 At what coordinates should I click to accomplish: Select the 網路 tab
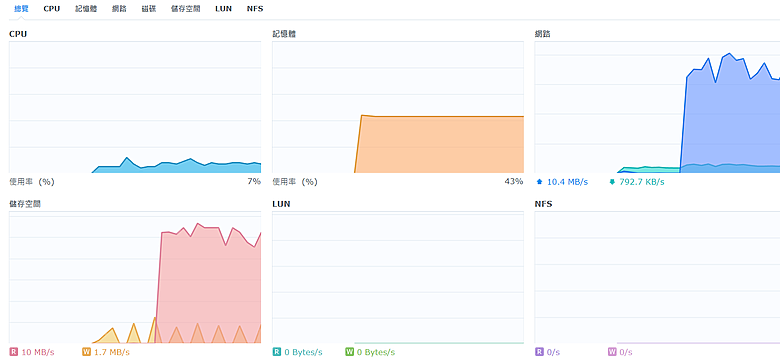coord(119,8)
